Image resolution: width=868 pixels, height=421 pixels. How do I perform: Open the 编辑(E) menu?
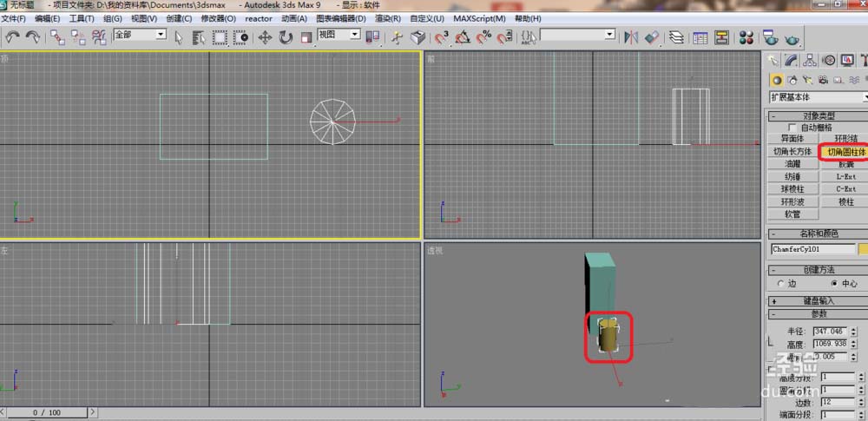47,18
